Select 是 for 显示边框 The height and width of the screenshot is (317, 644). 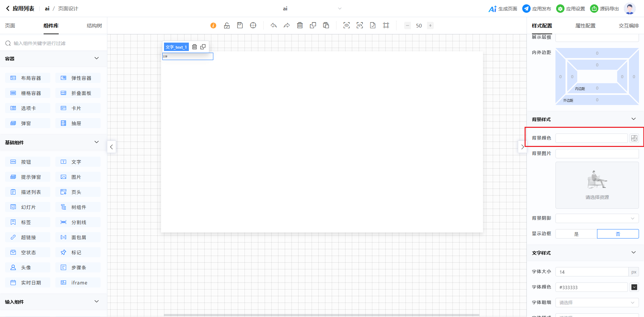click(x=576, y=234)
